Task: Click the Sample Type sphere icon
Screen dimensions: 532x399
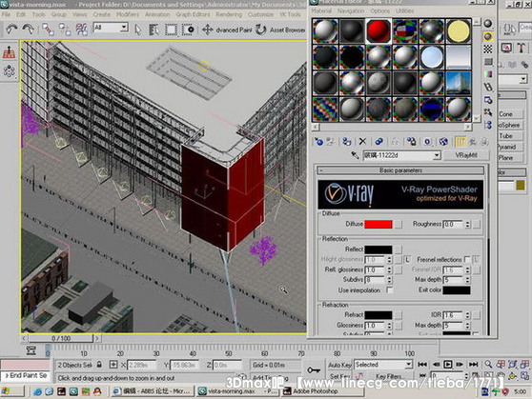Action: 488,24
